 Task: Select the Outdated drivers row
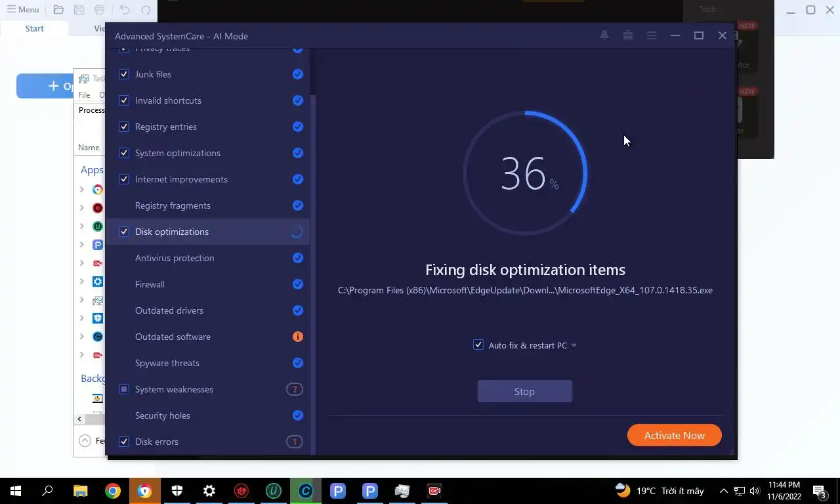point(207,310)
